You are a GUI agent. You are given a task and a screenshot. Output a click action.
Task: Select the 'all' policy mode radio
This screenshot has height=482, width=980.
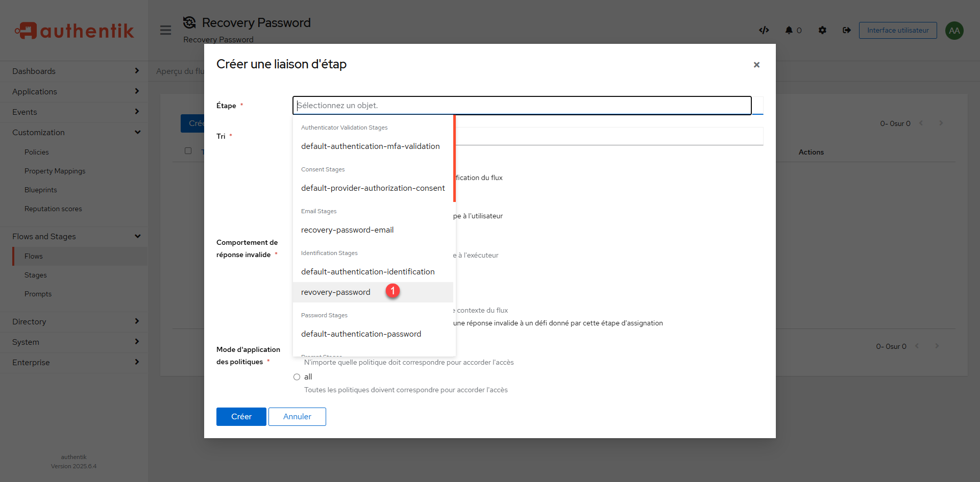[x=297, y=377]
